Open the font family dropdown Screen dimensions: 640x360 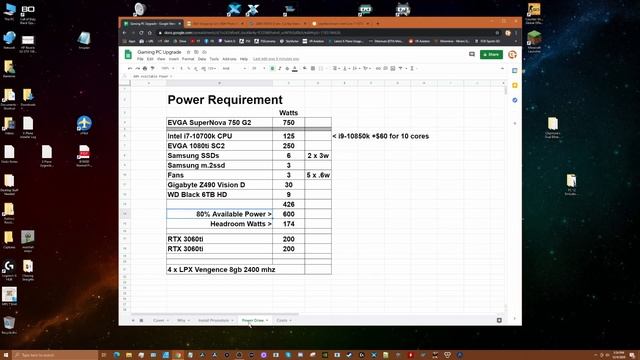[x=234, y=68]
